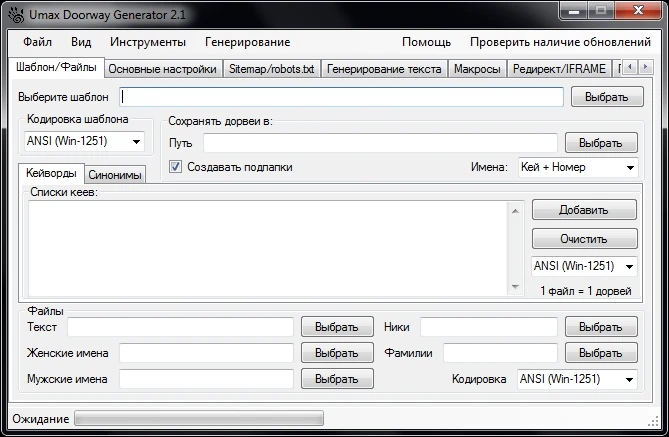
Task: Click Выбрать for the Фамилии file
Action: pos(601,353)
